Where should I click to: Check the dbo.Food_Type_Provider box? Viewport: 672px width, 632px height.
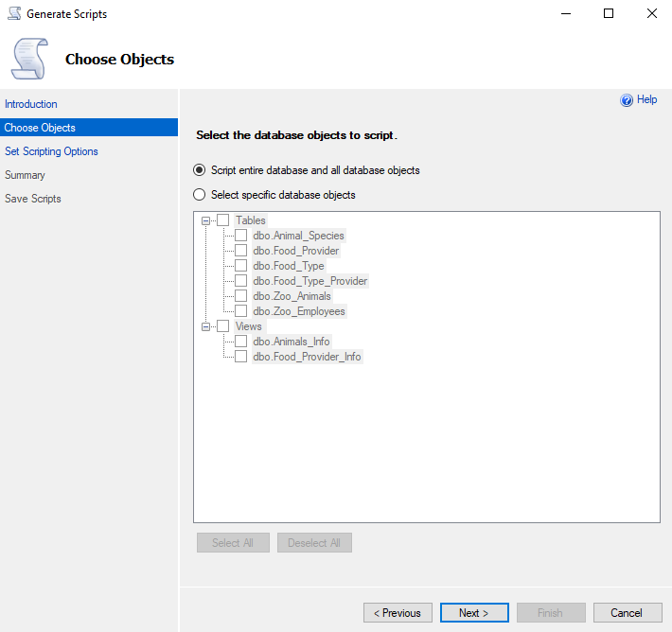tap(240, 281)
